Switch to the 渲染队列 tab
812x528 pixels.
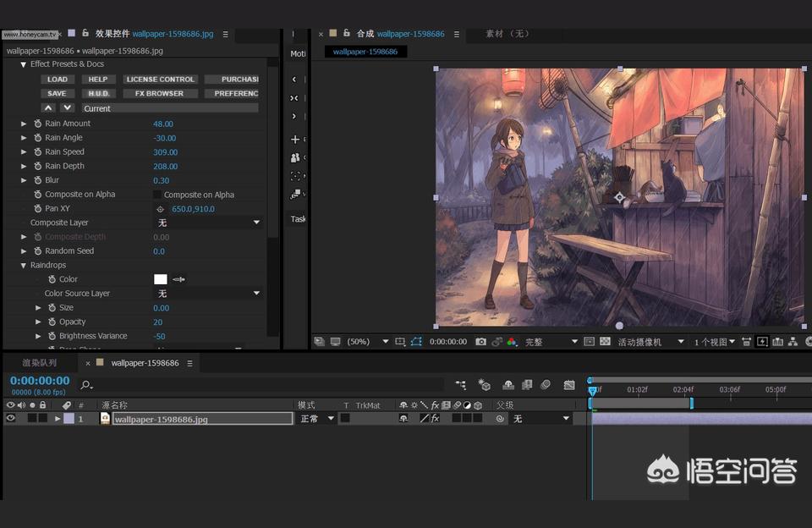coord(40,363)
